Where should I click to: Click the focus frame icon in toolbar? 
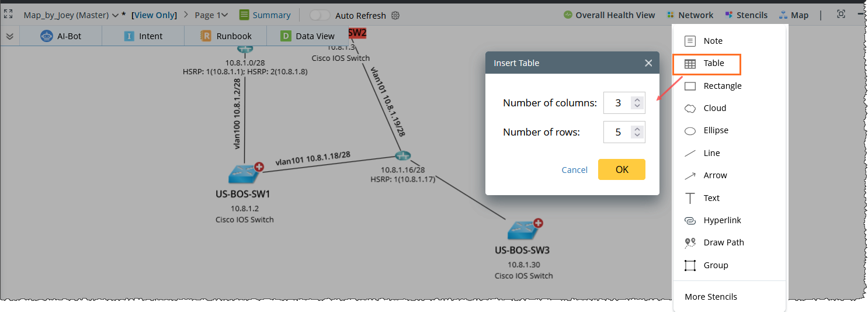(841, 15)
